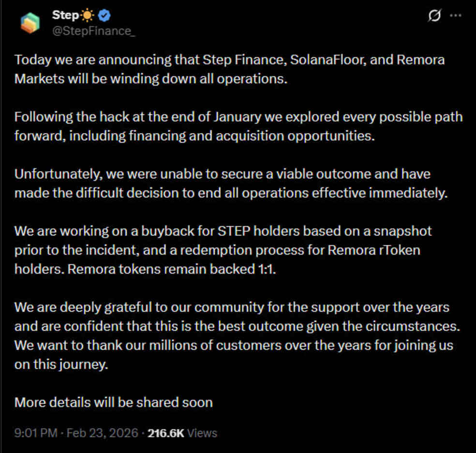This screenshot has width=476, height=453.
Task: Open the three-dot More options menu
Action: coord(456,15)
